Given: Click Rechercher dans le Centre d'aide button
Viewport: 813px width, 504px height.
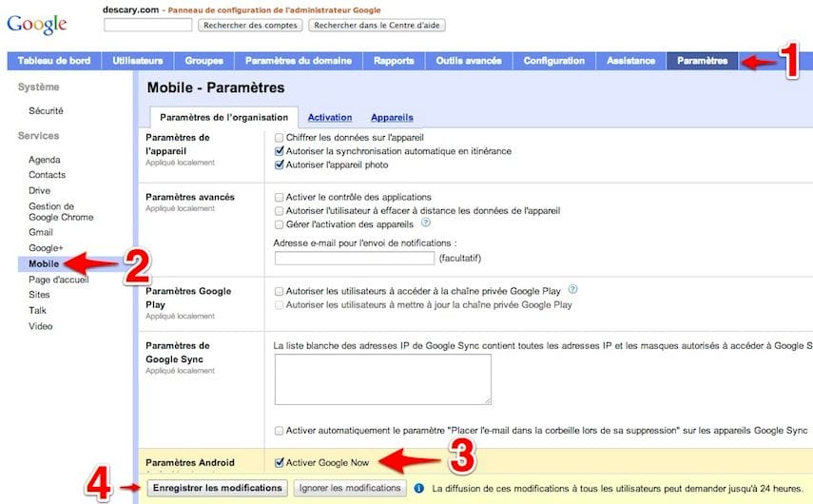Looking at the screenshot, I should pos(377,25).
